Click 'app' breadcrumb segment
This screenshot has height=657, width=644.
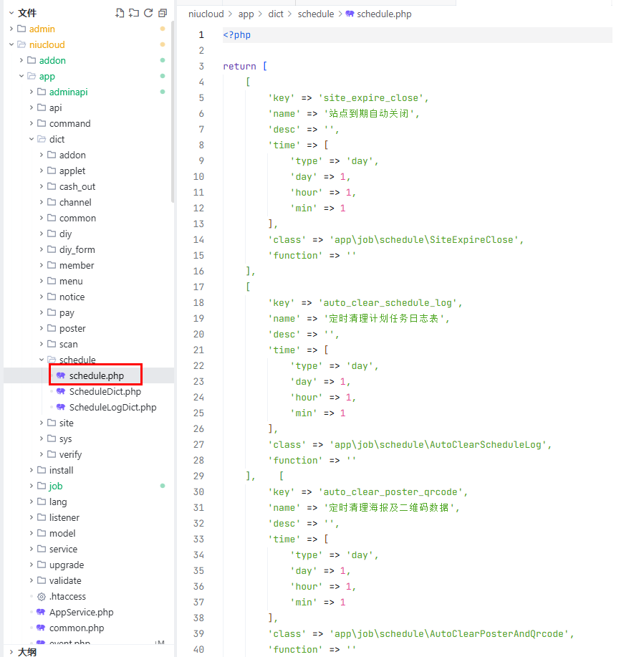pos(246,14)
